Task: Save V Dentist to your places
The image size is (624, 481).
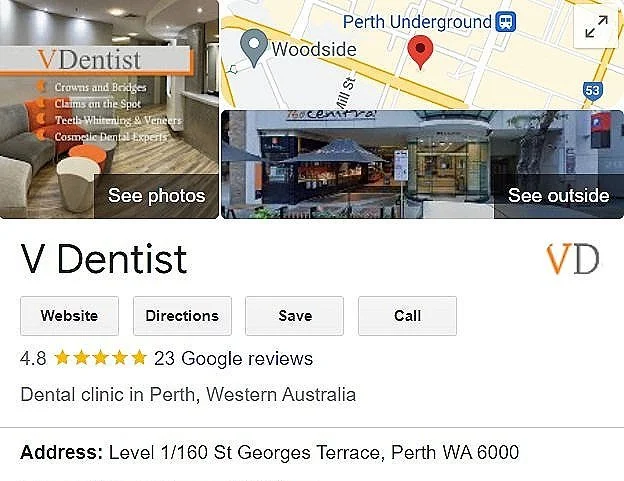Action: point(295,316)
